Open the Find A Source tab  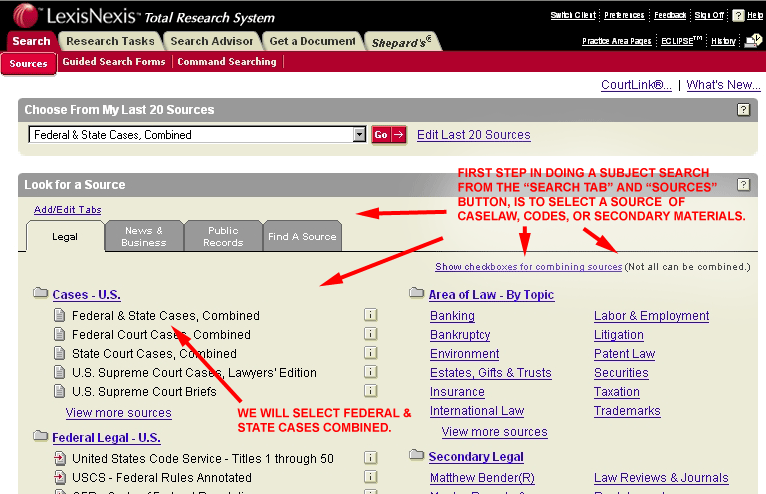(302, 236)
